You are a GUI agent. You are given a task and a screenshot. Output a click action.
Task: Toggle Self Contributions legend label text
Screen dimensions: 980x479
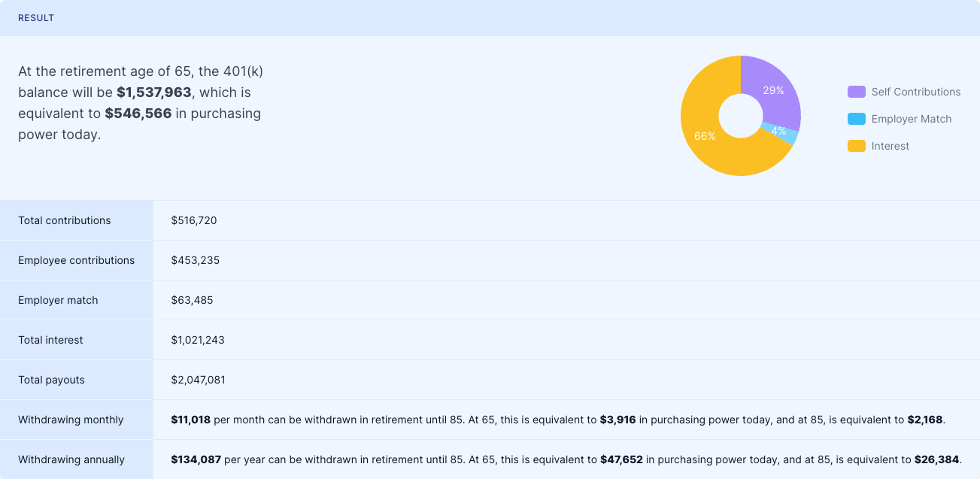click(915, 92)
